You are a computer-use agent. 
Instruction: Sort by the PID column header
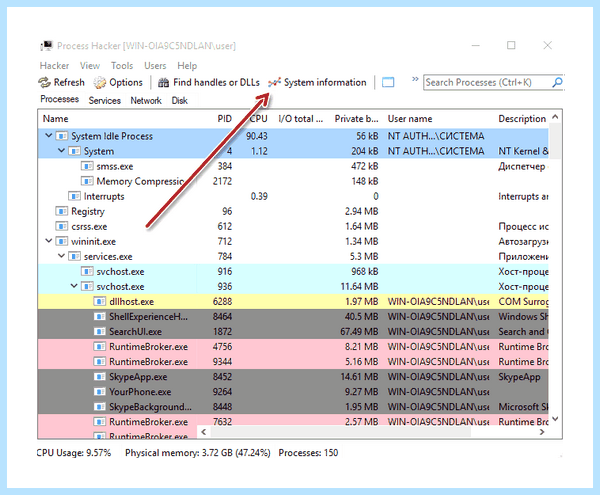(225, 119)
